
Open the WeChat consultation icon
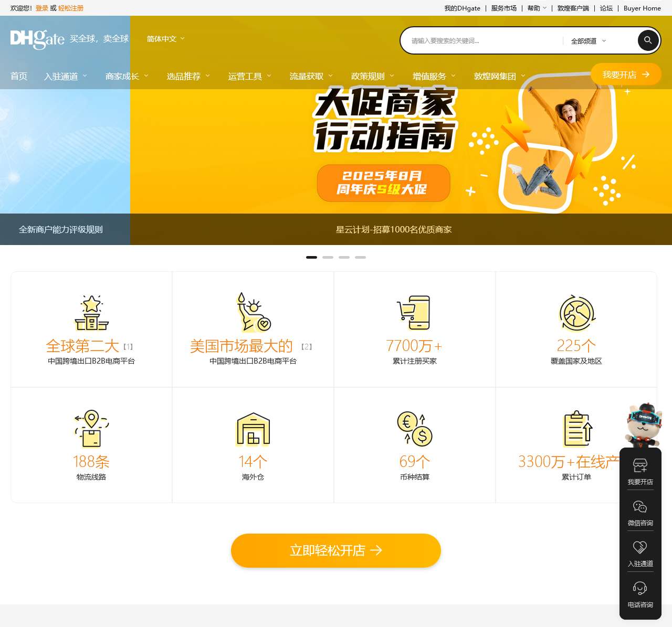[640, 507]
